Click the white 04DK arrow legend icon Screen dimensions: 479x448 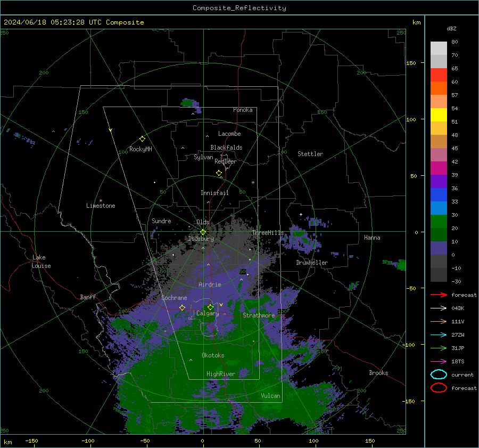click(x=439, y=308)
